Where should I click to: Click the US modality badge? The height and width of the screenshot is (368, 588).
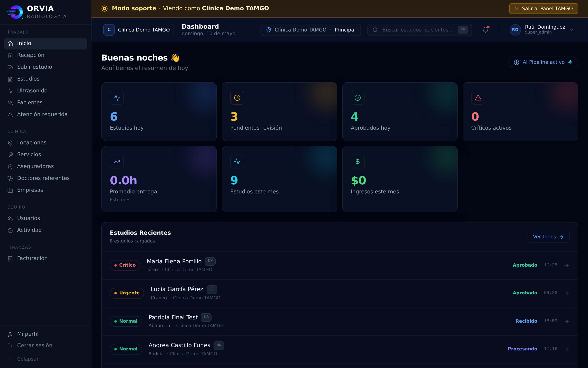(206, 317)
